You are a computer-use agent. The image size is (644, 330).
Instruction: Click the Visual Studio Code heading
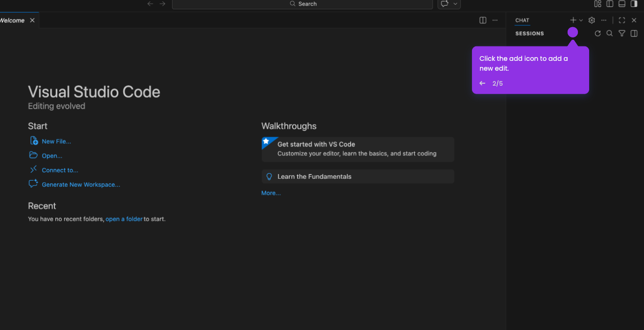pos(94,92)
